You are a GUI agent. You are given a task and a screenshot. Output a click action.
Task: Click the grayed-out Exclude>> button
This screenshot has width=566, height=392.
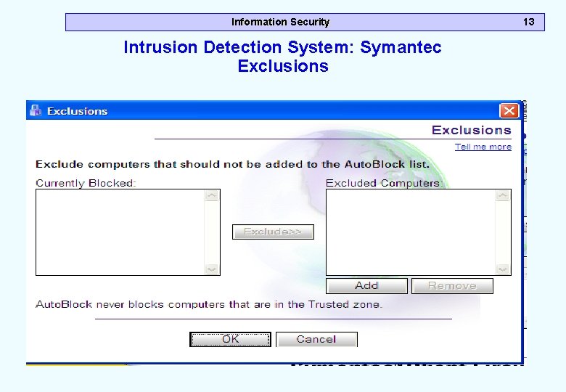click(273, 232)
